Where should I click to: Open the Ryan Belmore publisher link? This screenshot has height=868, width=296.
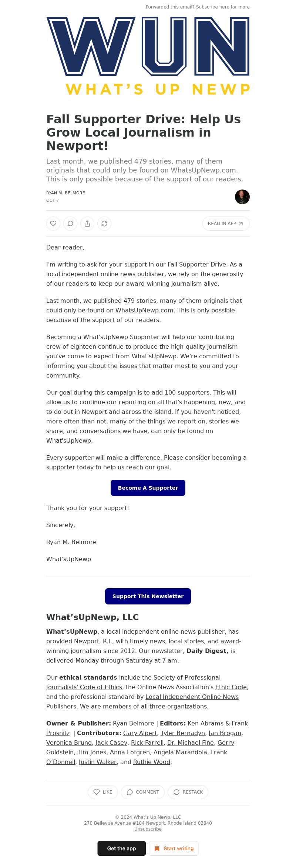tap(134, 723)
